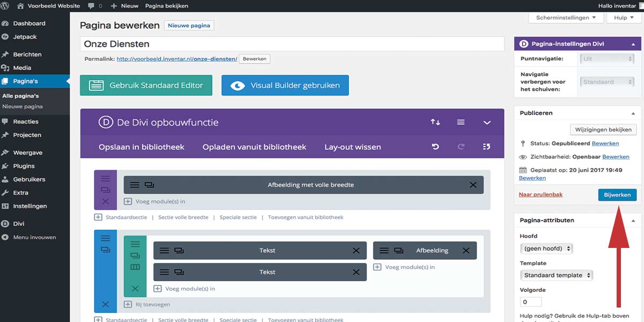The height and width of the screenshot is (322, 644).
Task: Click the page title field Onze Diensten
Action: point(292,44)
